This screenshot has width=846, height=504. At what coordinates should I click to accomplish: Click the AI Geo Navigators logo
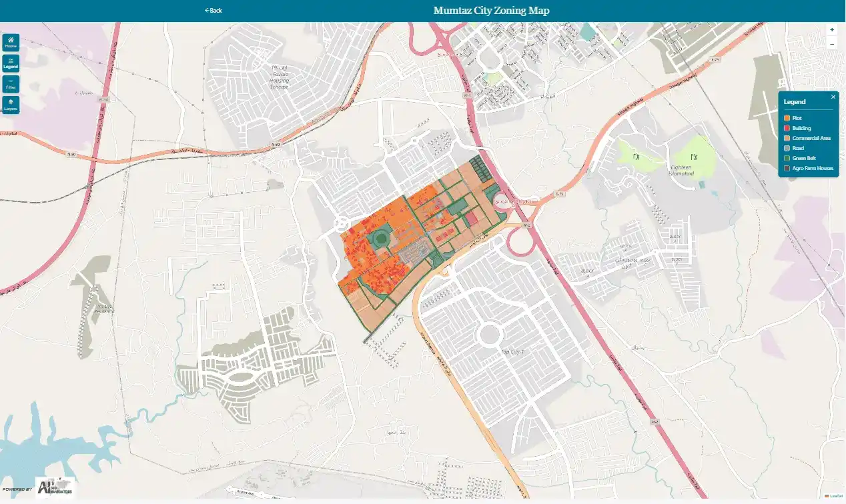pos(55,488)
